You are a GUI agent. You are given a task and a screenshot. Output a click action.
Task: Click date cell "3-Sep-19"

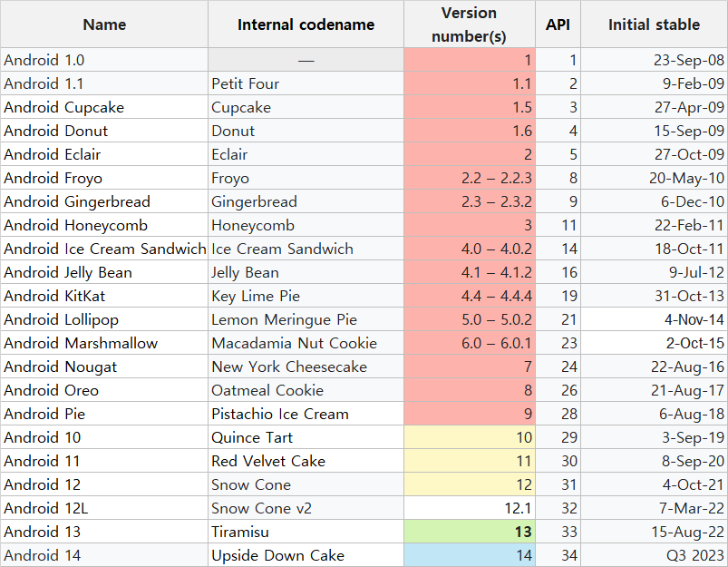(655, 437)
